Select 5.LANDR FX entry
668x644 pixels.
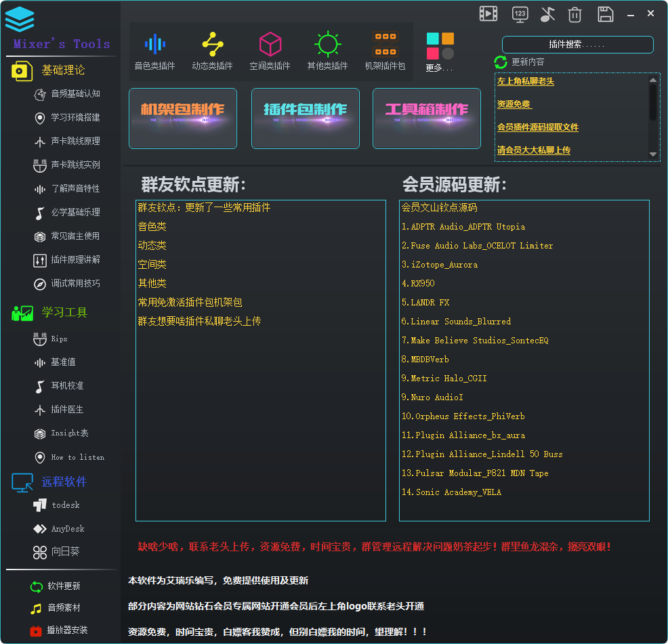425,303
